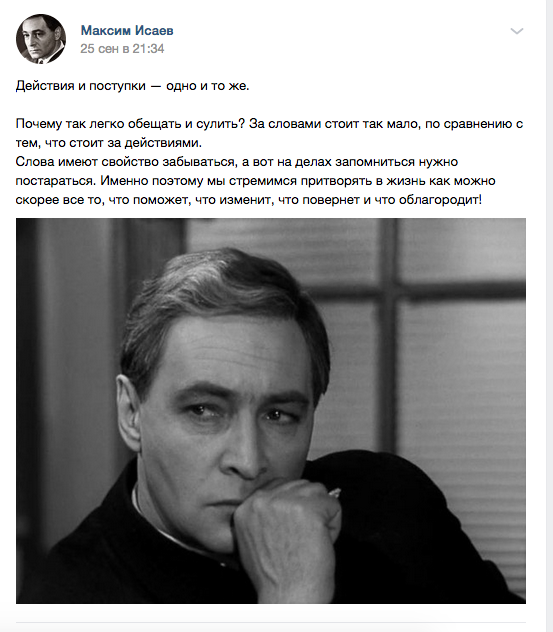Open the post via 25 сен в 21:34 timestamp
553x632 pixels.
122,49
